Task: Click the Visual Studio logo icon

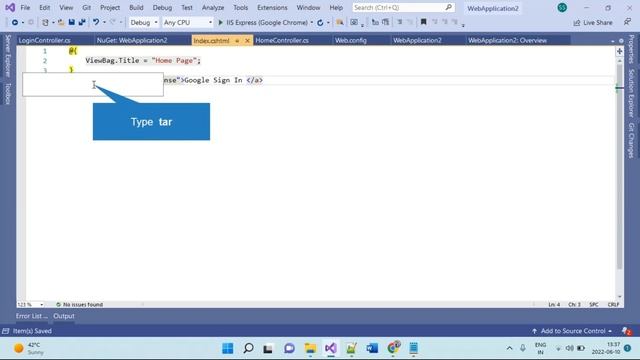Action: pyautogui.click(x=10, y=7)
